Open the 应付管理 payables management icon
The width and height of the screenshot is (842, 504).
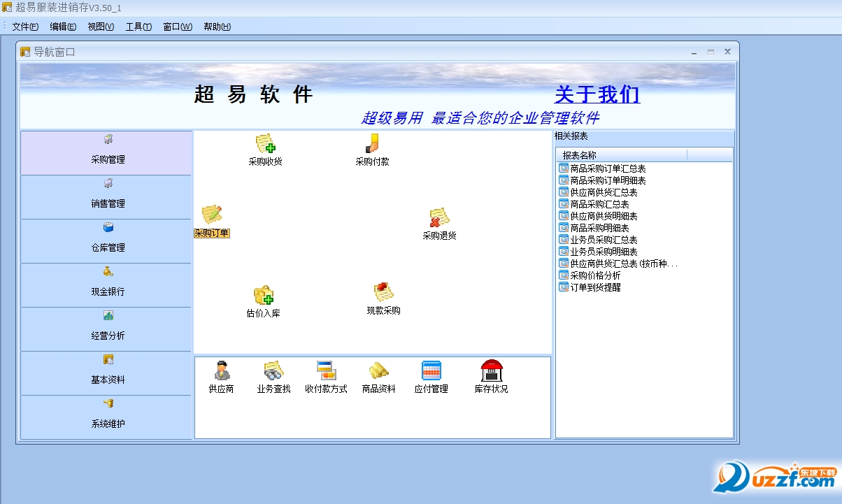[431, 377]
